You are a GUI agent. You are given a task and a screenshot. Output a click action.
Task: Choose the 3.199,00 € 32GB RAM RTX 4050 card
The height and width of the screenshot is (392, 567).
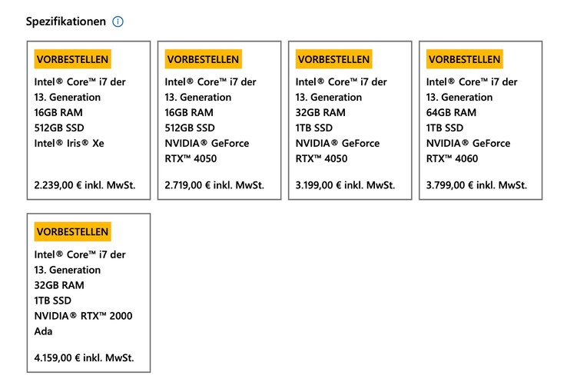click(350, 120)
